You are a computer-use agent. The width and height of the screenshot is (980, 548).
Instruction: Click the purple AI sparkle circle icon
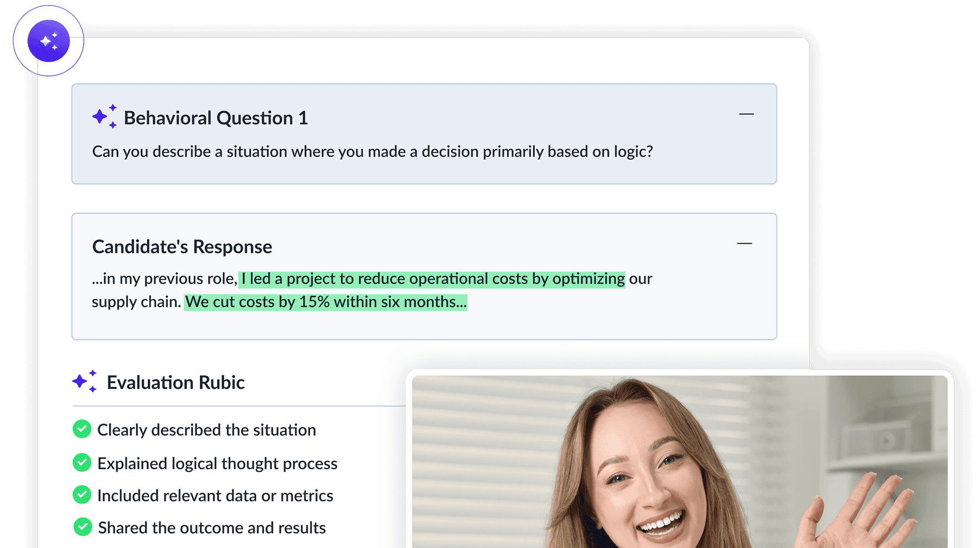point(48,41)
